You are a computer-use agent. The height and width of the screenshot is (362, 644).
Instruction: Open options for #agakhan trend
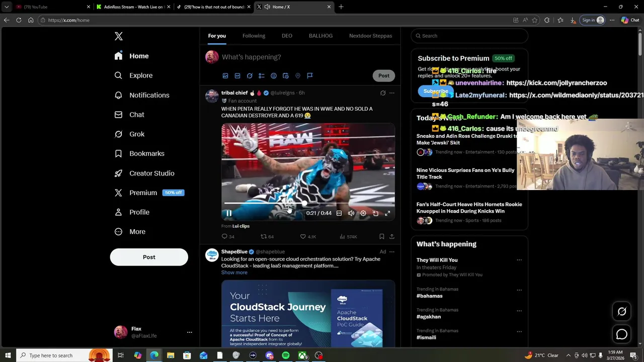519,311
